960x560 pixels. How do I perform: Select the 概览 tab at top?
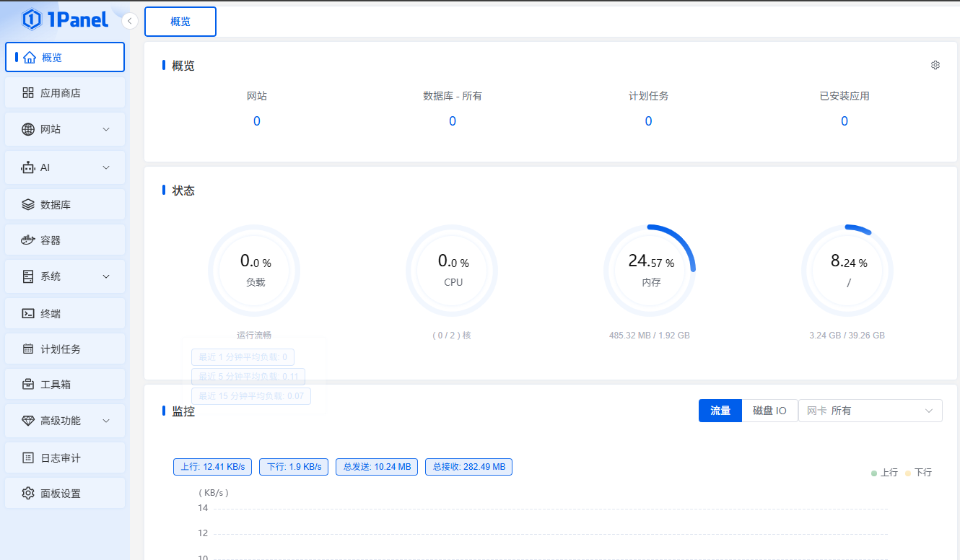(180, 22)
